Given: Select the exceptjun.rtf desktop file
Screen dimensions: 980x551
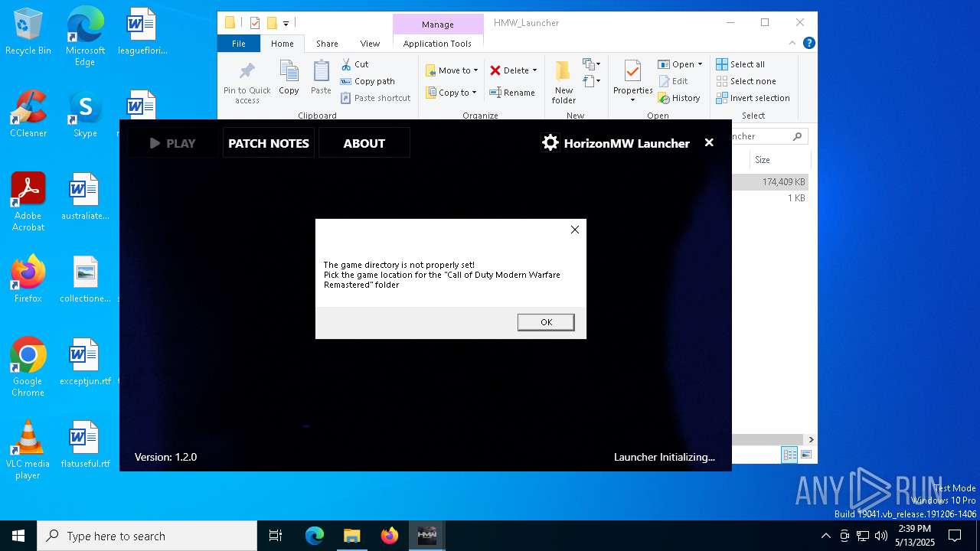Looking at the screenshot, I should click(85, 362).
